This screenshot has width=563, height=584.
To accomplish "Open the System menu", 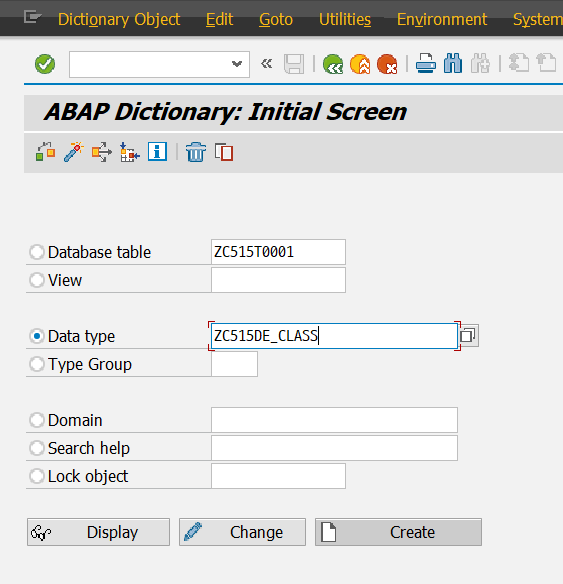I will 538,19.
